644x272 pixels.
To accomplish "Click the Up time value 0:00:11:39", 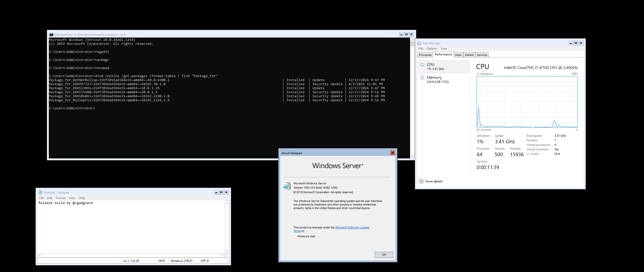I will [x=488, y=167].
